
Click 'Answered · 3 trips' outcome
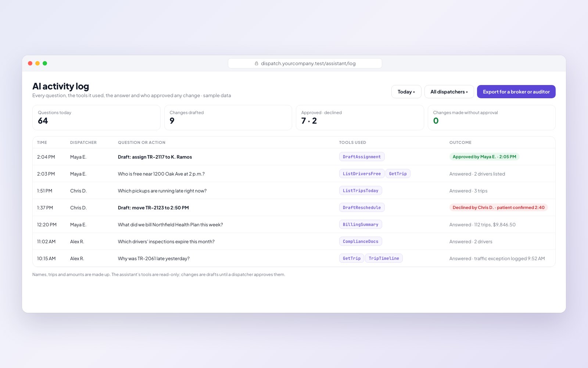(x=468, y=191)
